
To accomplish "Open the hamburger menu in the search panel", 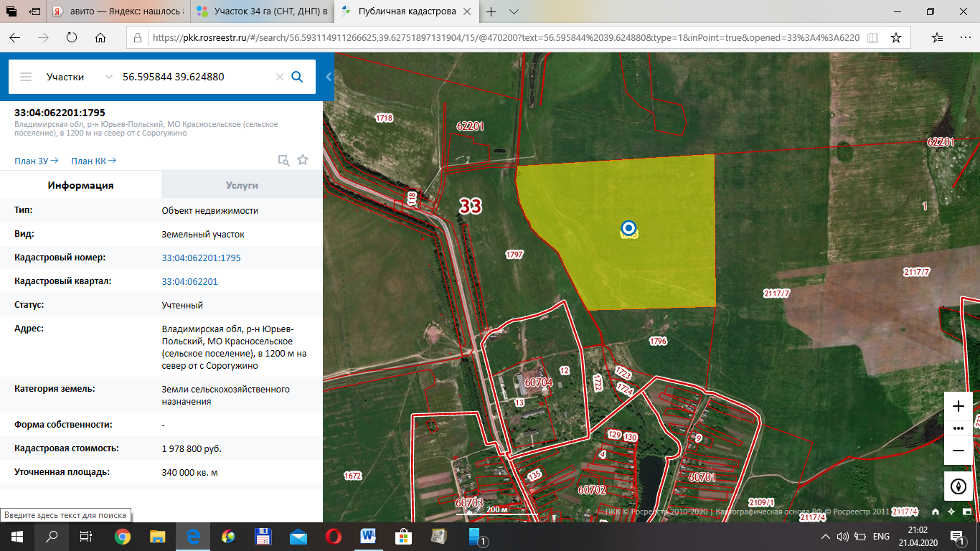I will (26, 77).
